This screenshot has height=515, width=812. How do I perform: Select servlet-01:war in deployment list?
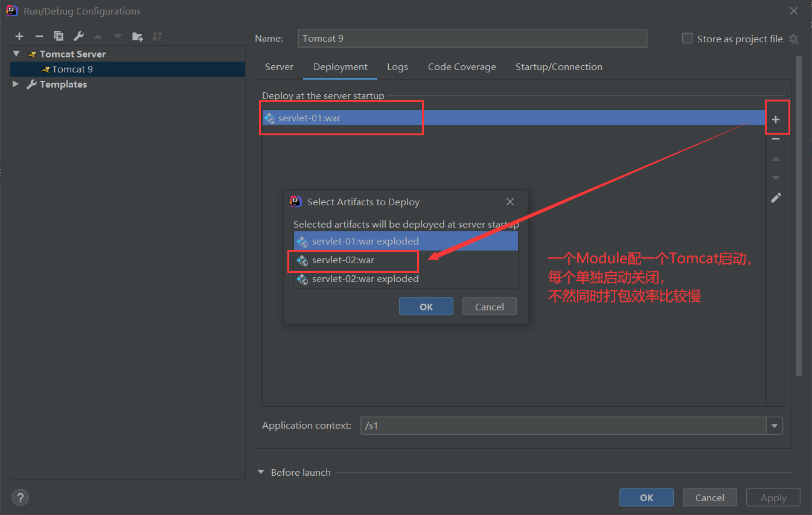(514, 118)
